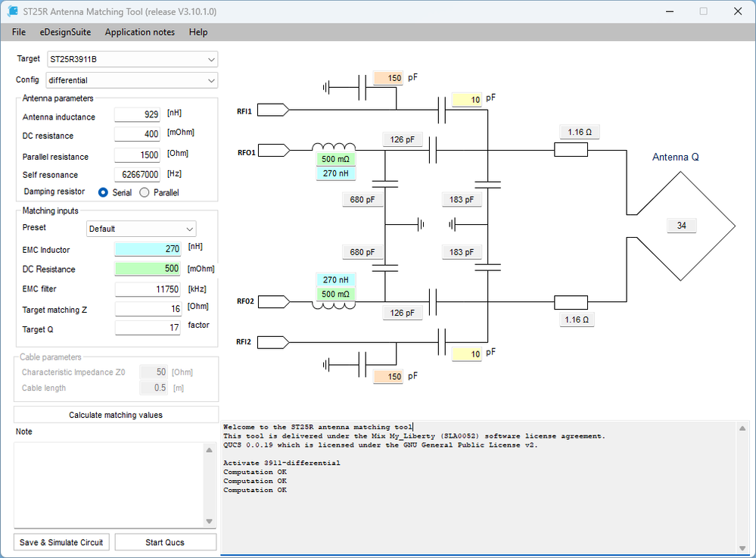The height and width of the screenshot is (558, 756).
Task: Click the upper 1.16 Ω damping resistor label
Action: [580, 132]
